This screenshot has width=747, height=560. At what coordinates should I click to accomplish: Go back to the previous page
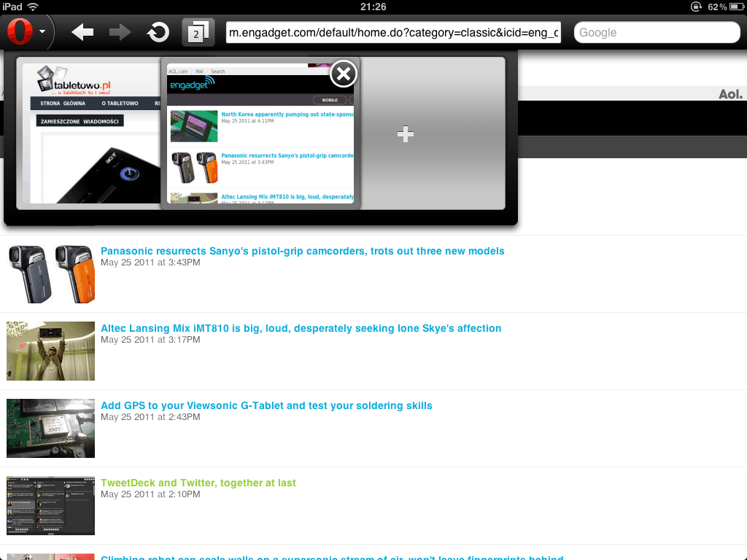pos(82,32)
